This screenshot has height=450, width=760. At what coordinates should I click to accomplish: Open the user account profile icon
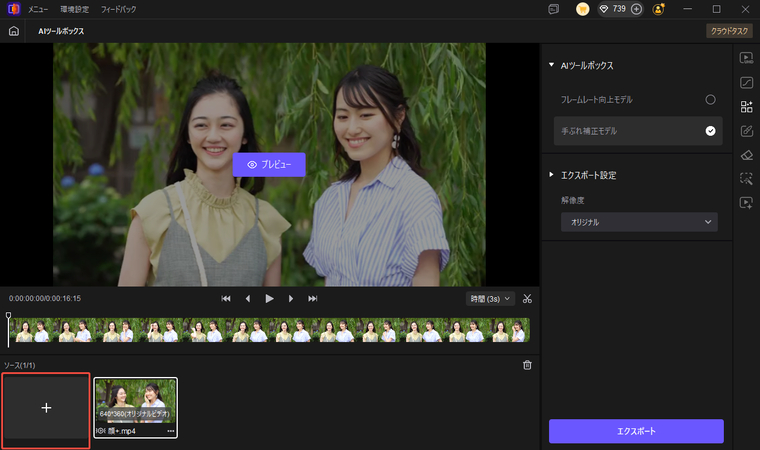[658, 9]
